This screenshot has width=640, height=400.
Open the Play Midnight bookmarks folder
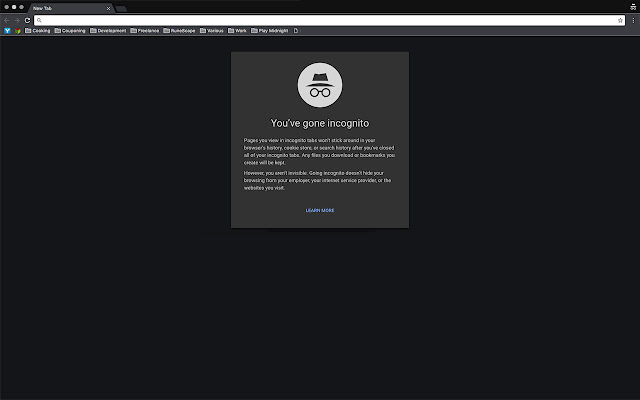pyautogui.click(x=270, y=31)
